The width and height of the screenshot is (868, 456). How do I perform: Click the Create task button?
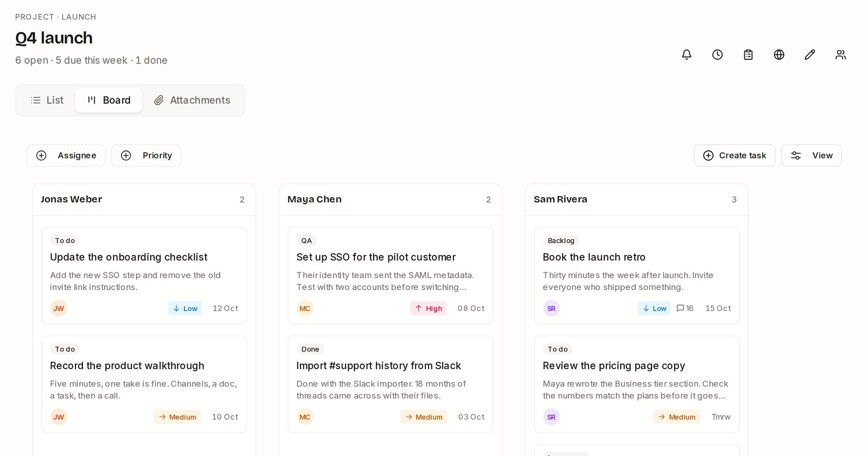click(x=735, y=155)
